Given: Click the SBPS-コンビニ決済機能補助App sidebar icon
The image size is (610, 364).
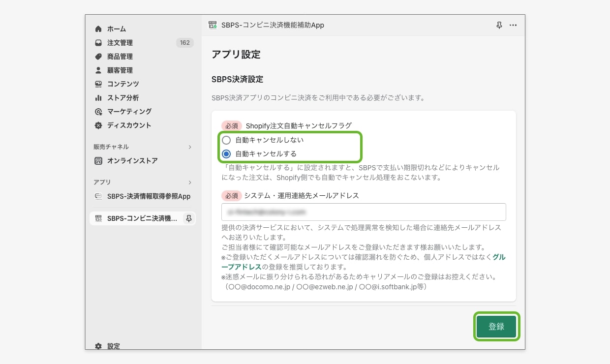Looking at the screenshot, I should coord(98,218).
